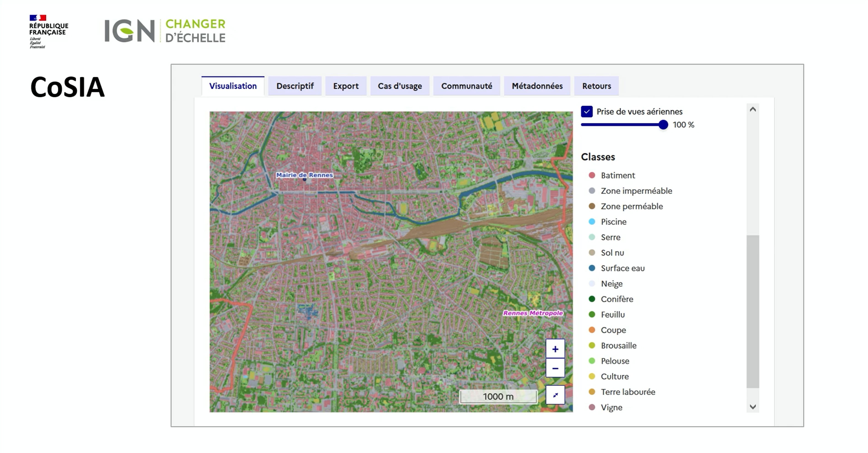Open the Communauté section
Screen dimensions: 868x453
click(467, 86)
